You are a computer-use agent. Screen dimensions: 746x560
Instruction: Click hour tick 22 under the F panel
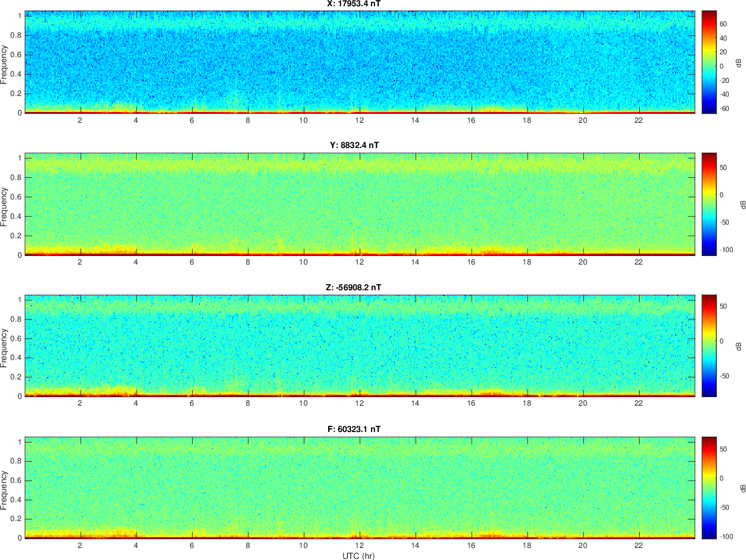point(639,545)
